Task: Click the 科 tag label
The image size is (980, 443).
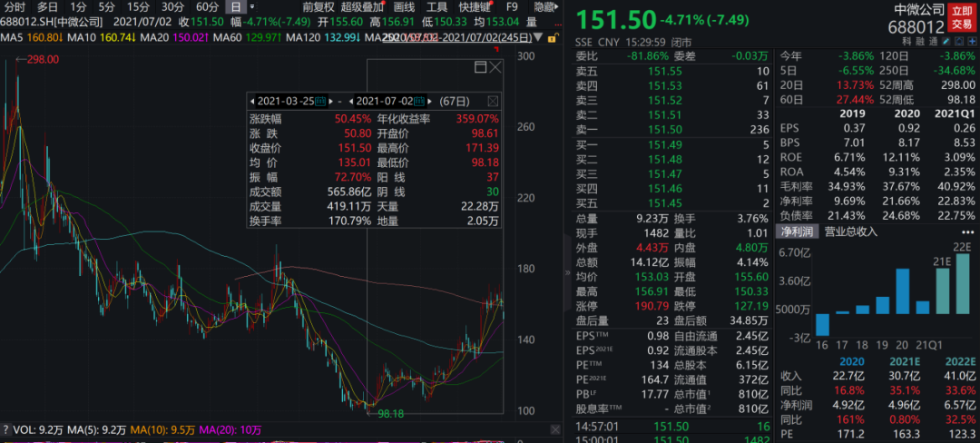Action: (906, 42)
